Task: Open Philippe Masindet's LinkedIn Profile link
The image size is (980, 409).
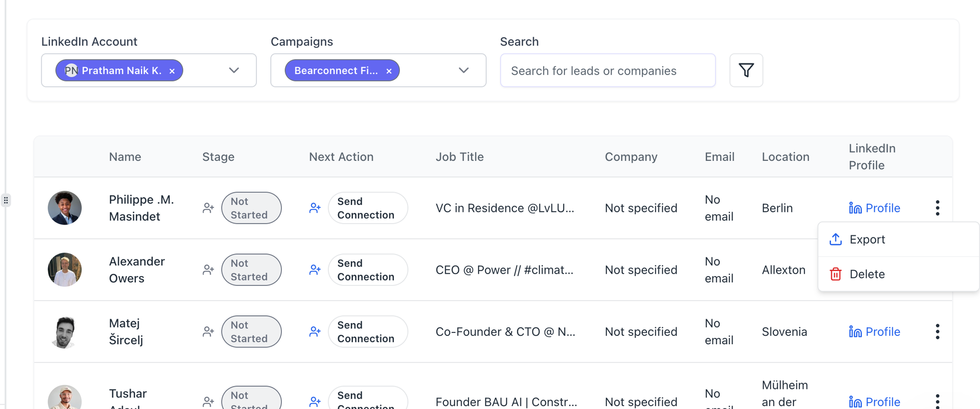Action: (x=875, y=208)
